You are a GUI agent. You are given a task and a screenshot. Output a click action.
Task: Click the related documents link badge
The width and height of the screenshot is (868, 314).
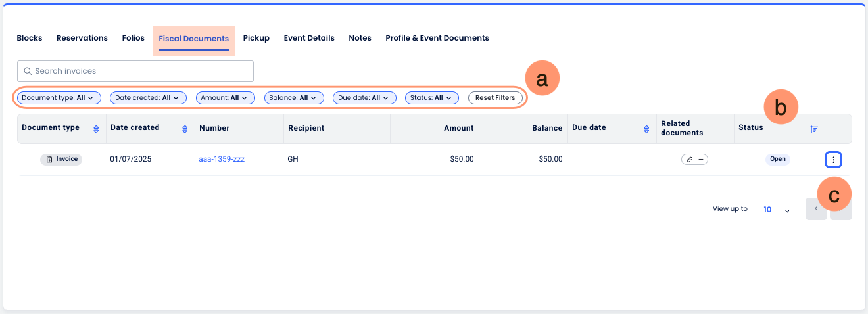click(x=694, y=159)
